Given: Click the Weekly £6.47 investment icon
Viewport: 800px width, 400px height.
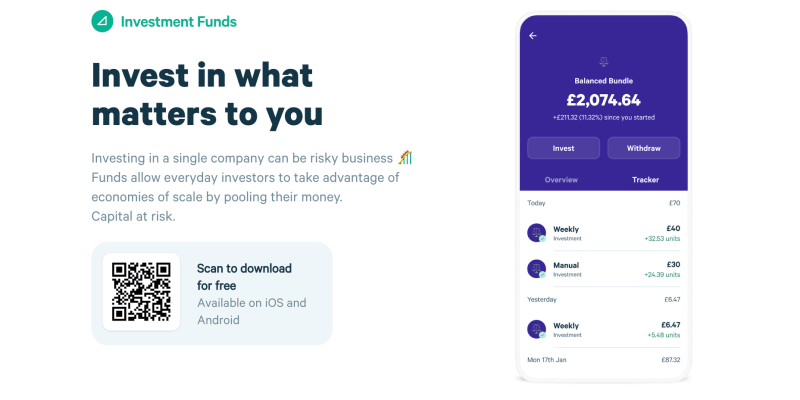Looking at the screenshot, I should (x=536, y=330).
